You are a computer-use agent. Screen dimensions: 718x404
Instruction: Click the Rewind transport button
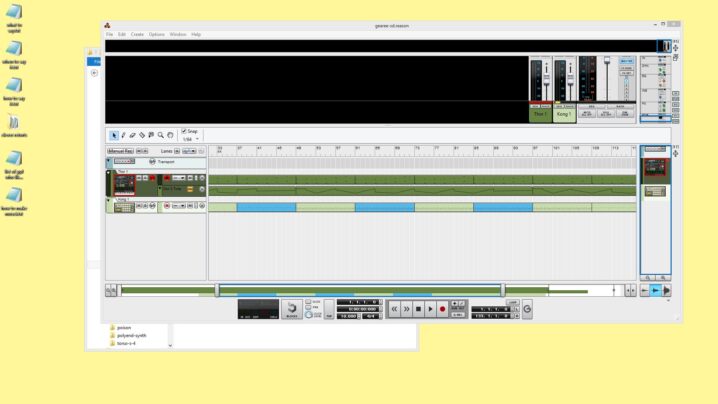[394, 310]
